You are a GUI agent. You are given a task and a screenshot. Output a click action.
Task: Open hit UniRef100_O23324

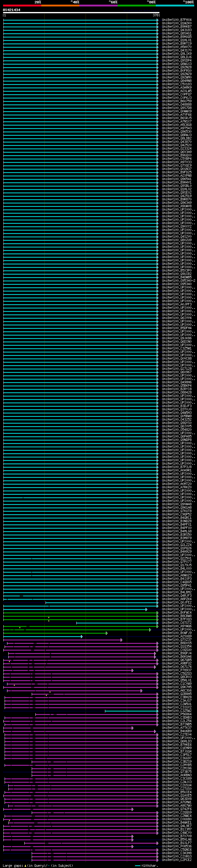click(x=177, y=149)
